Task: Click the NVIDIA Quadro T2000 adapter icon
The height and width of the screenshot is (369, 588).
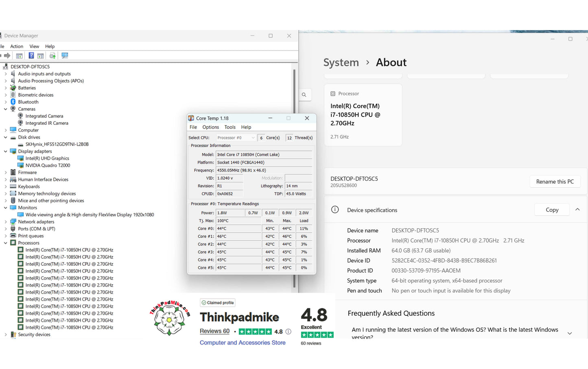Action: (x=20, y=165)
